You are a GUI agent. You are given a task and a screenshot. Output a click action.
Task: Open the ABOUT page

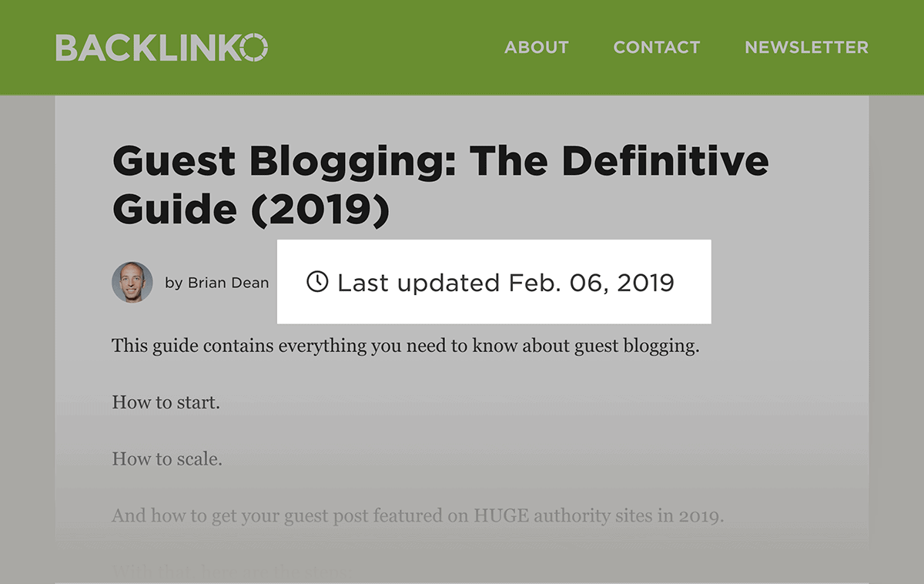(537, 47)
